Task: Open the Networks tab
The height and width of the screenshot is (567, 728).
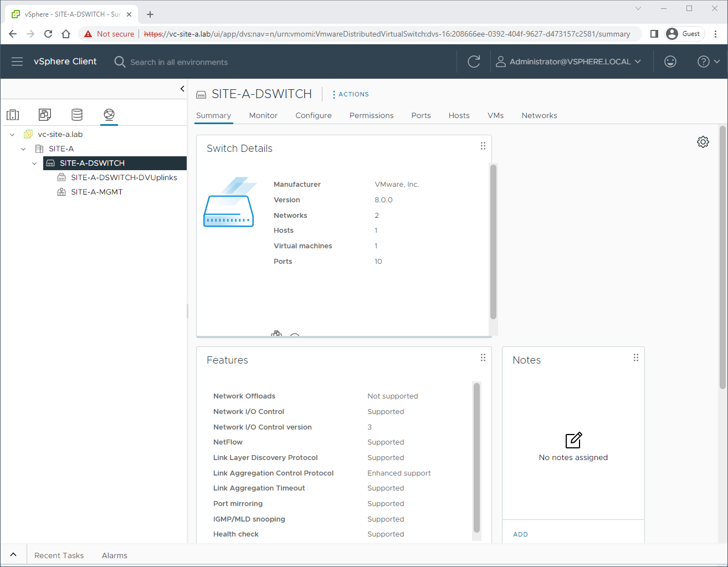Action: 539,115
